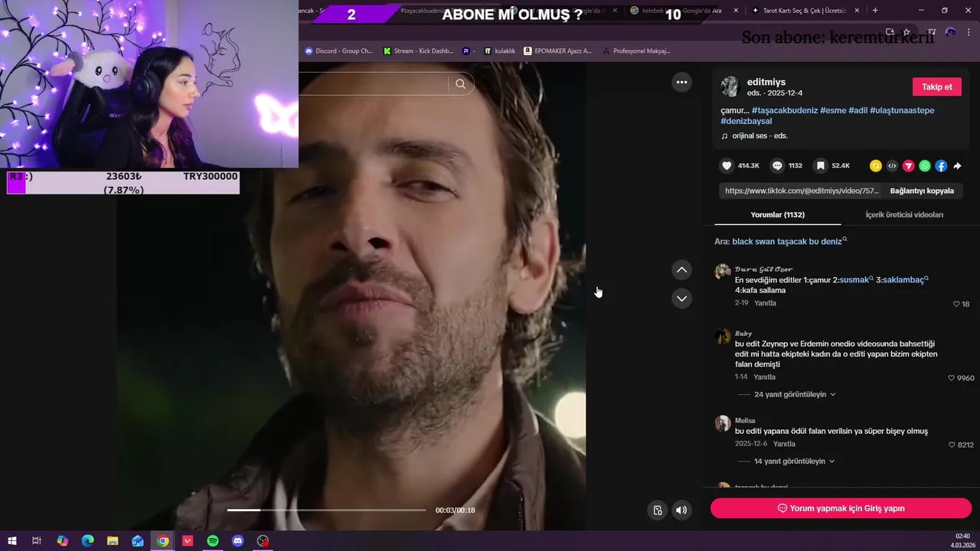This screenshot has height=551, width=980.
Task: Open the #denizbaysal hashtag
Action: click(x=746, y=121)
